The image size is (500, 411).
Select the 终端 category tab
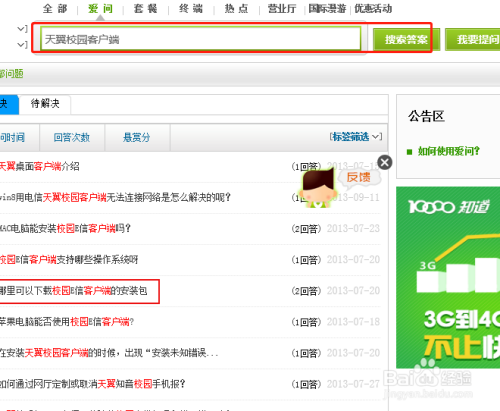click(x=191, y=9)
